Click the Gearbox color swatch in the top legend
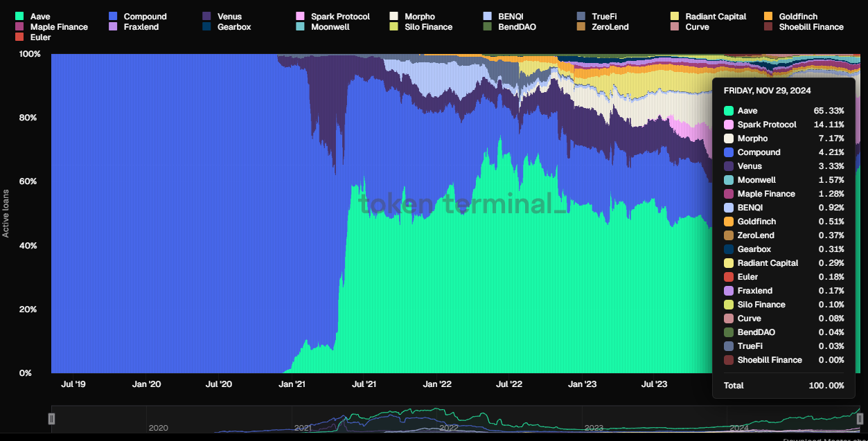Image resolution: width=868 pixels, height=441 pixels. click(x=206, y=27)
